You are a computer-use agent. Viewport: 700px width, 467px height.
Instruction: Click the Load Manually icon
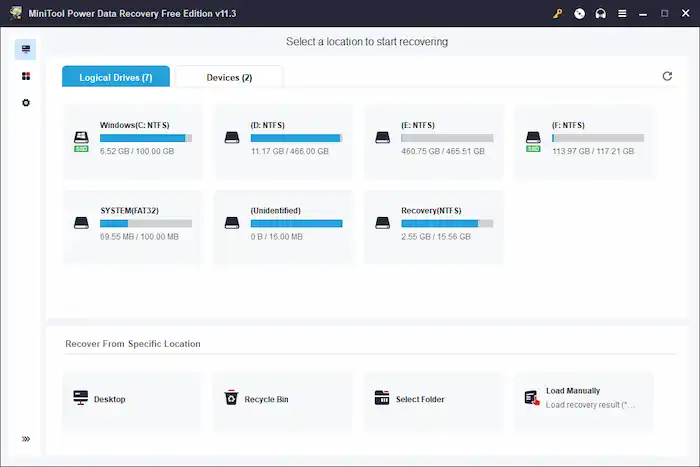click(x=532, y=397)
